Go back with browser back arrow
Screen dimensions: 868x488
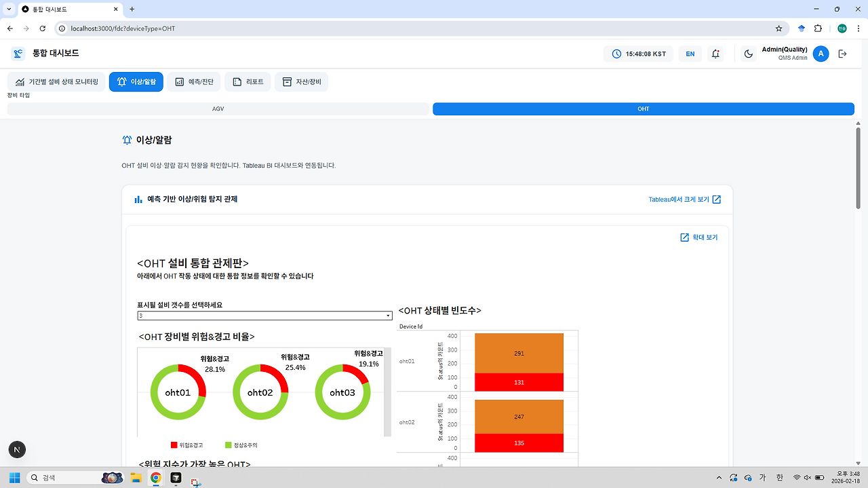[9, 29]
